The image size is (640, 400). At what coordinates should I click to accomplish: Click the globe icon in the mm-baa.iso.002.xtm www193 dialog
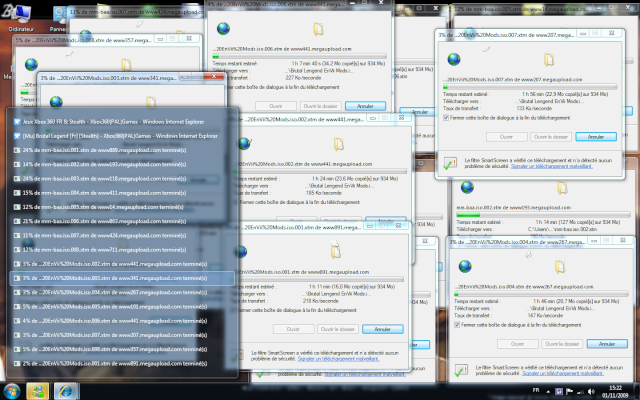tap(467, 187)
